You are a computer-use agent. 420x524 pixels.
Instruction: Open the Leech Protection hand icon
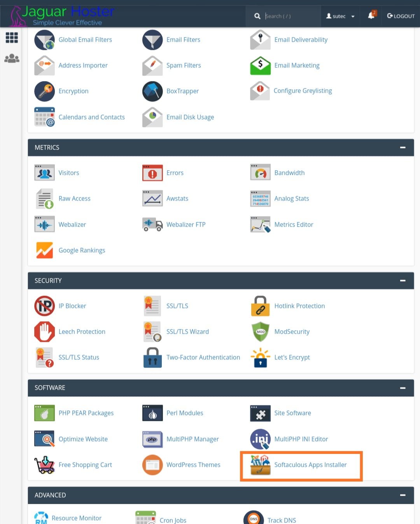(44, 332)
